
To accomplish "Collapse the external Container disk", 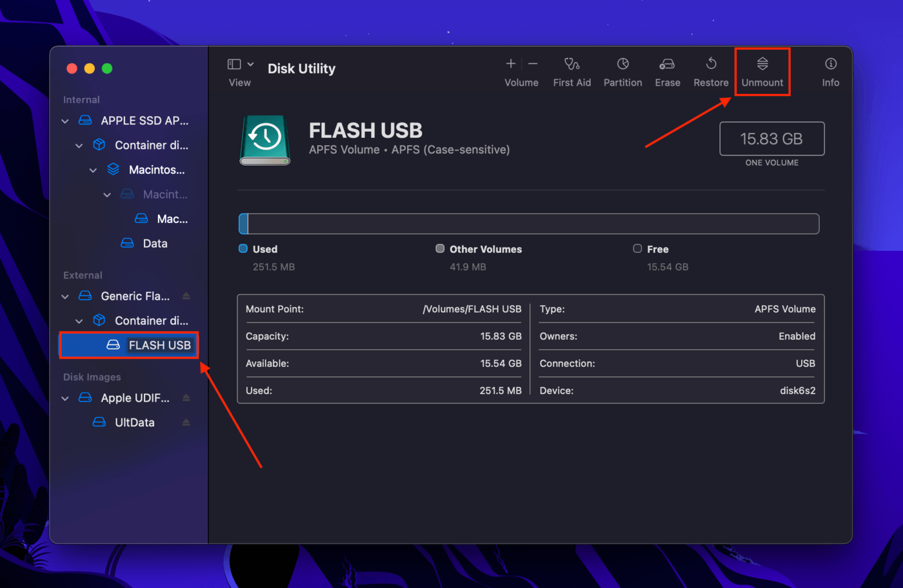I will click(x=79, y=321).
